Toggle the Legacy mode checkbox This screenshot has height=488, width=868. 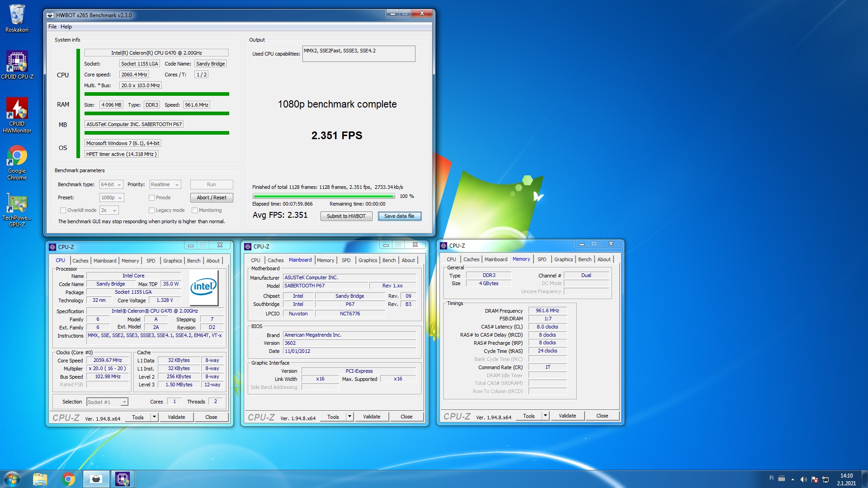click(152, 210)
